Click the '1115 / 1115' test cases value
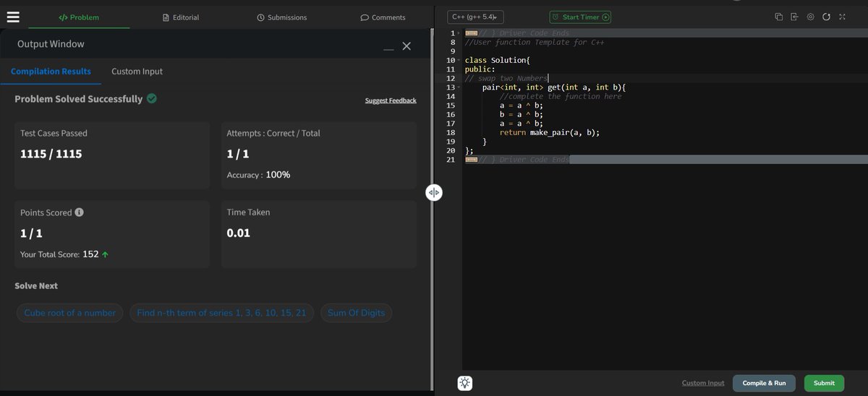Image resolution: width=868 pixels, height=396 pixels. [x=51, y=154]
